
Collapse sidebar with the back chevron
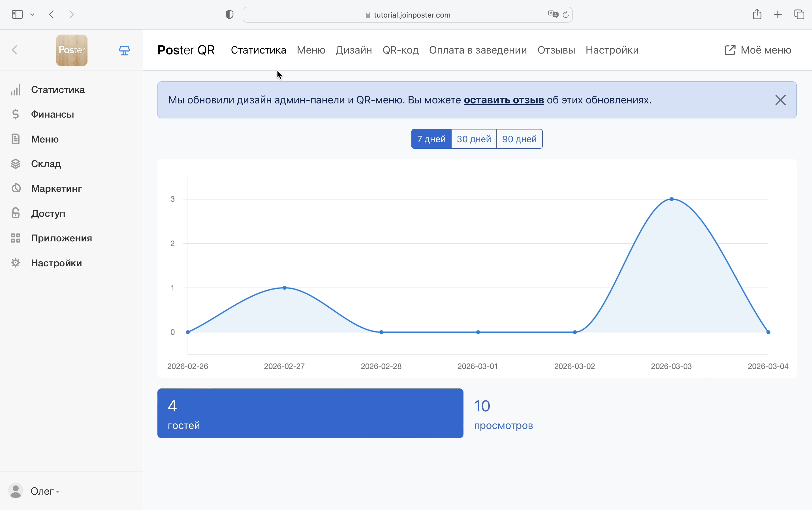pyautogui.click(x=14, y=50)
